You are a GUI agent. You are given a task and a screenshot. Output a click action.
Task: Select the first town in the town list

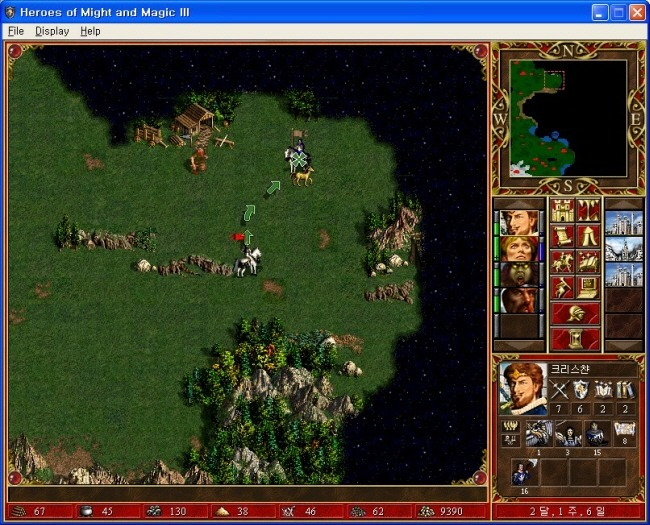pyautogui.click(x=624, y=223)
